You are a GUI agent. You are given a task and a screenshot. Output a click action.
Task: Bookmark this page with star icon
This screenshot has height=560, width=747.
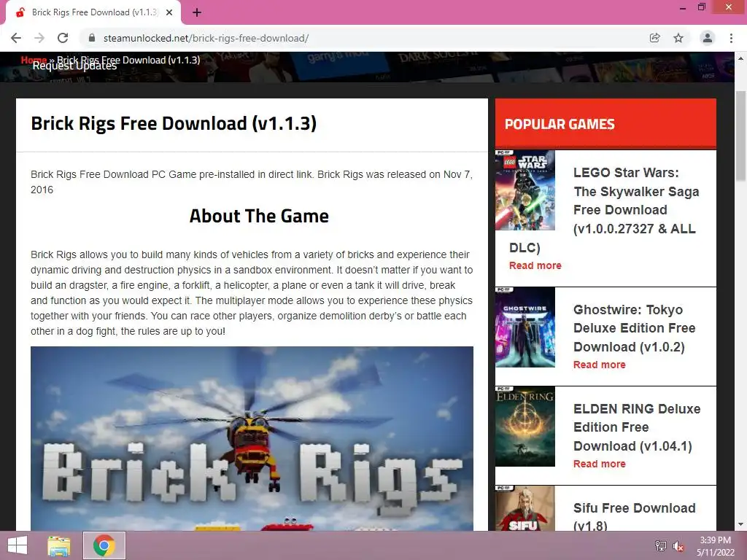[678, 38]
